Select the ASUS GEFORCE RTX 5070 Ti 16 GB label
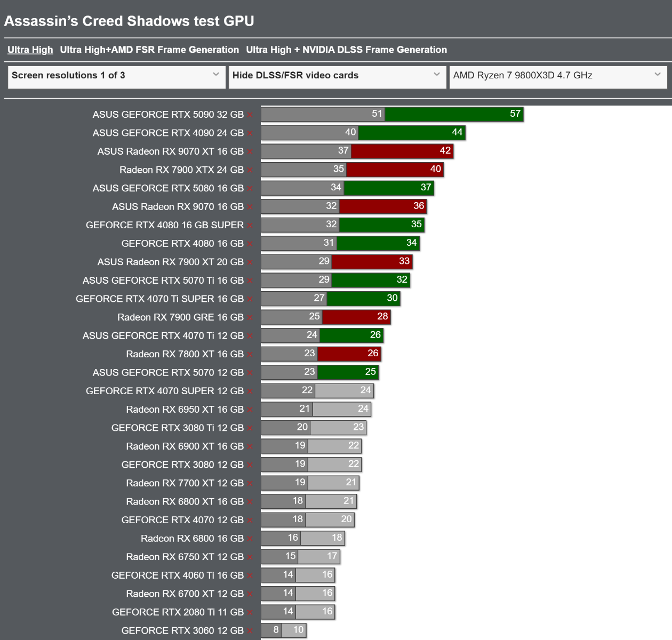672x640 pixels. click(163, 281)
